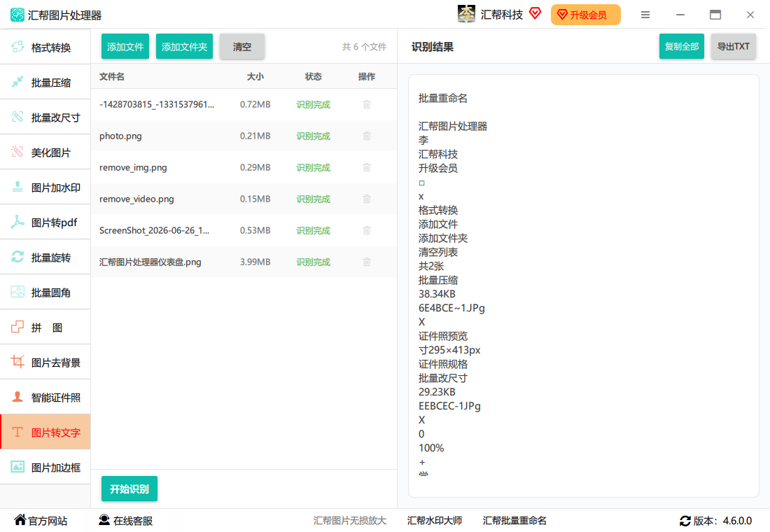Go to 图片加水印 label

56,188
